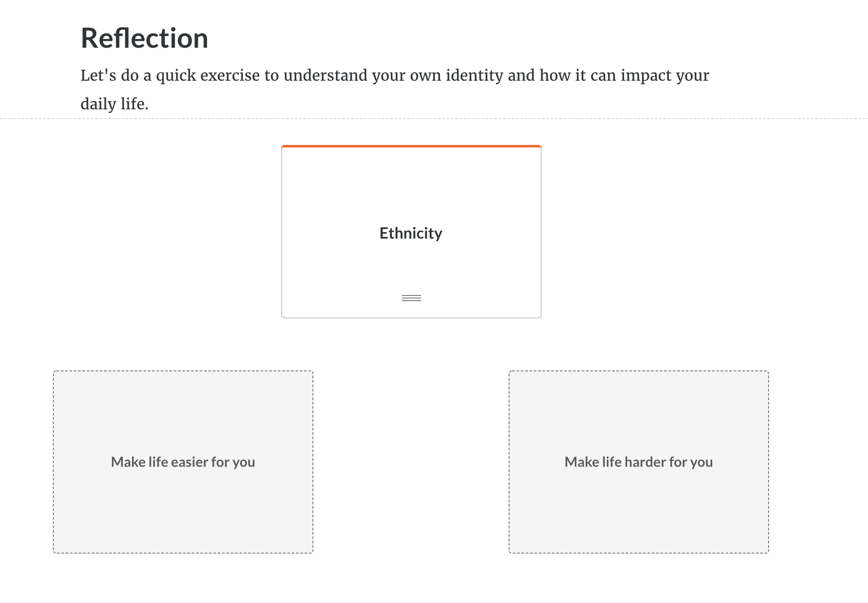
Task: Click the "Make life easier for you" label text
Action: [x=183, y=462]
